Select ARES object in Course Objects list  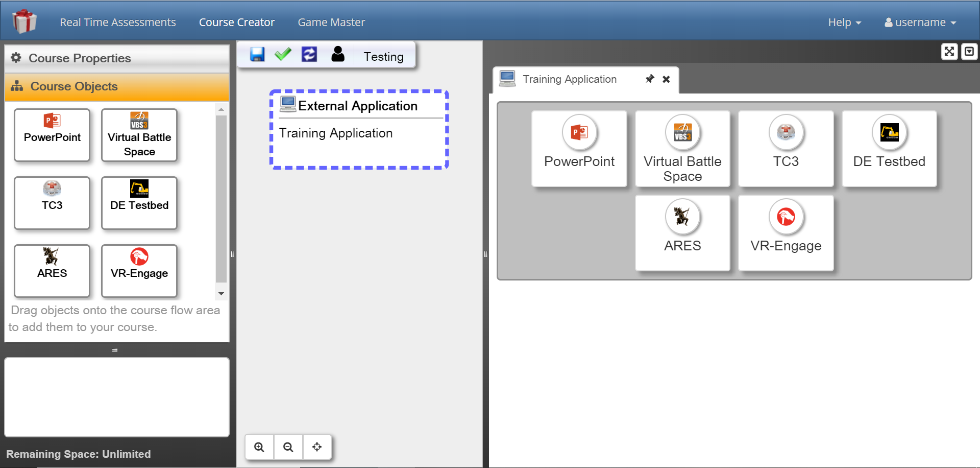tap(52, 271)
